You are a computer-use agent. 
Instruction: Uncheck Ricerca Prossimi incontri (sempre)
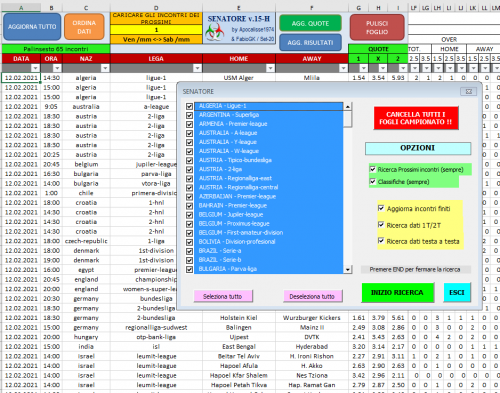pyautogui.click(x=373, y=169)
